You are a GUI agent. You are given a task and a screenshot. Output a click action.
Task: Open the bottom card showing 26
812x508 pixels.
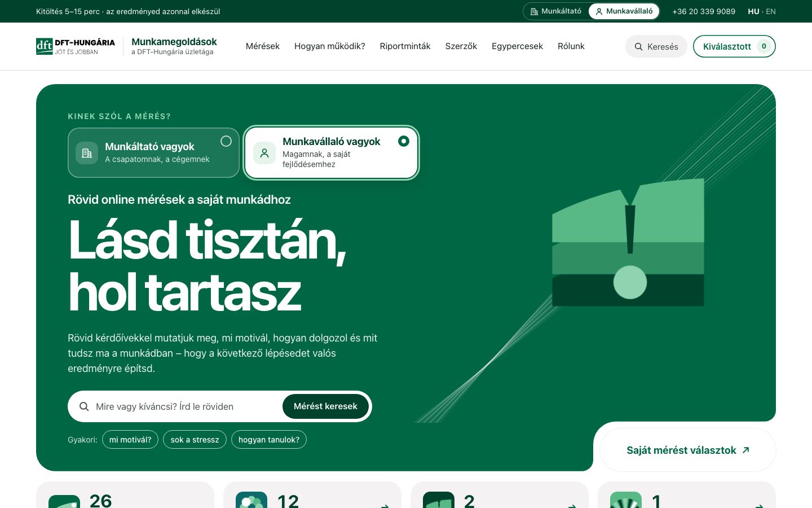tap(125, 495)
